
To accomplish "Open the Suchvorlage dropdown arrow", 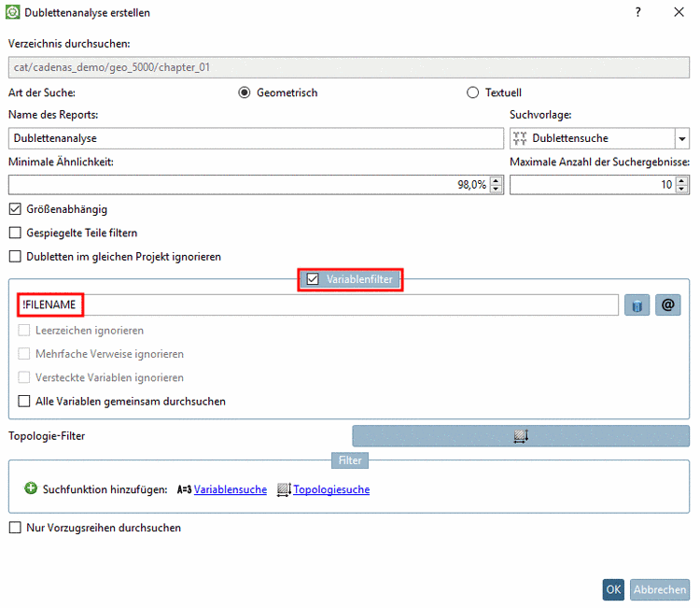I will coord(681,138).
